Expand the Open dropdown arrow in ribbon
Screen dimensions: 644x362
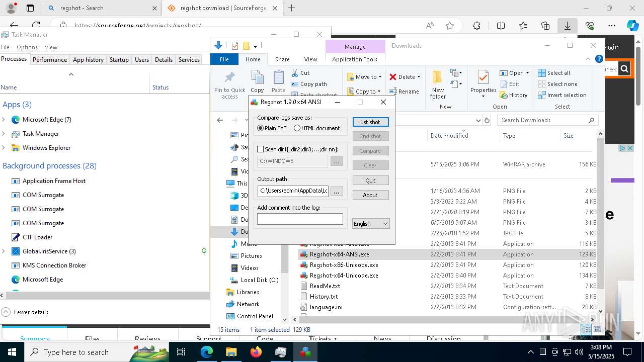point(527,73)
